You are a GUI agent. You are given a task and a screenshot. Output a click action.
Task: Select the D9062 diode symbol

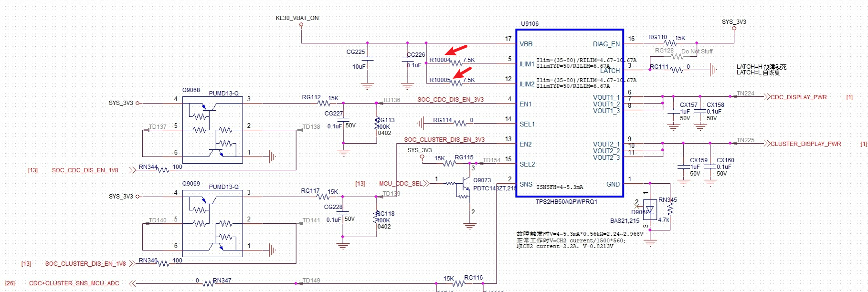coord(649,209)
